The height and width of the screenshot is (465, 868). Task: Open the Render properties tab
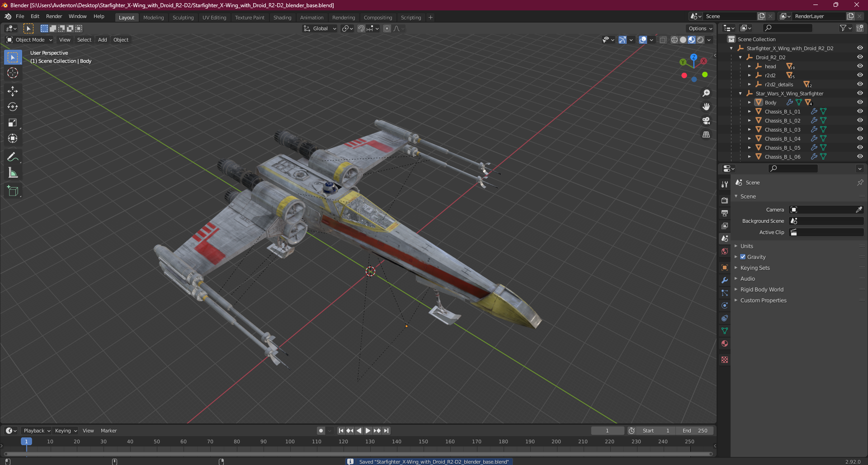point(725,201)
